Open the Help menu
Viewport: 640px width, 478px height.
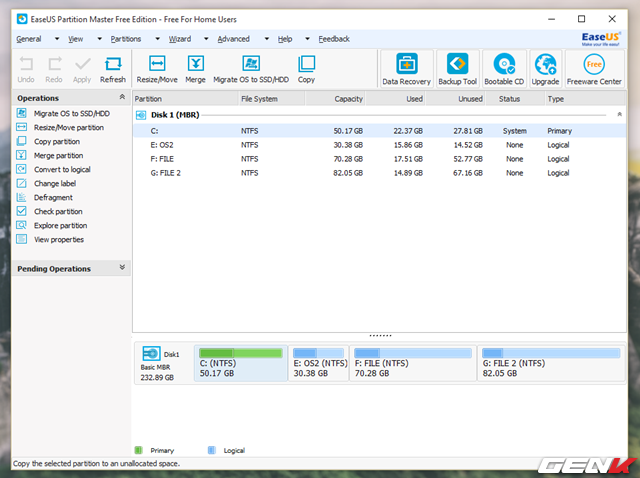tap(285, 39)
